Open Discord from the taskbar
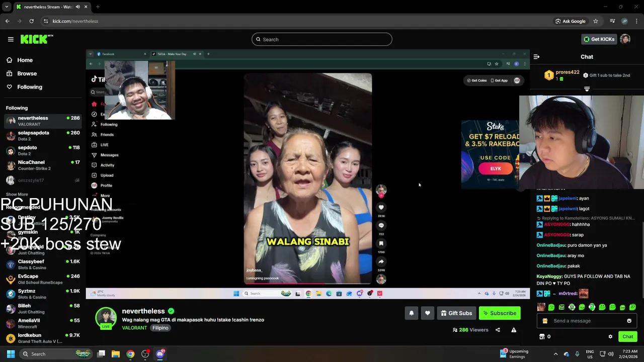 pos(160,354)
